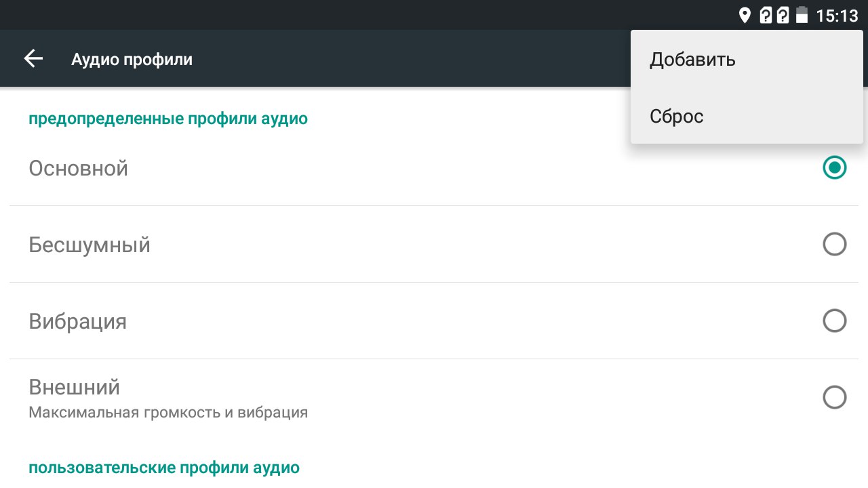Tap the пользовательские профили аудио header
This screenshot has height=488, width=868.
tap(164, 468)
